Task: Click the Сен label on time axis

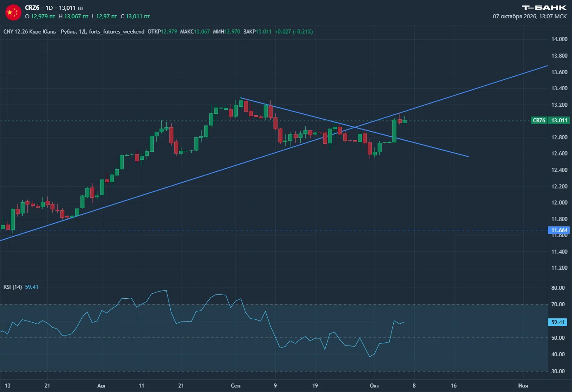Action: [236, 385]
